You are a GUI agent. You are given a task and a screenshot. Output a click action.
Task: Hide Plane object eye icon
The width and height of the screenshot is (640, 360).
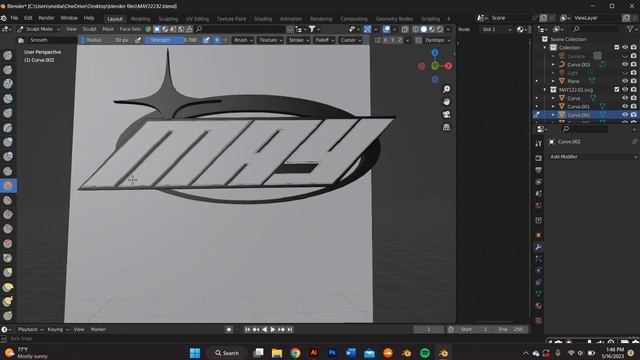coord(625,81)
